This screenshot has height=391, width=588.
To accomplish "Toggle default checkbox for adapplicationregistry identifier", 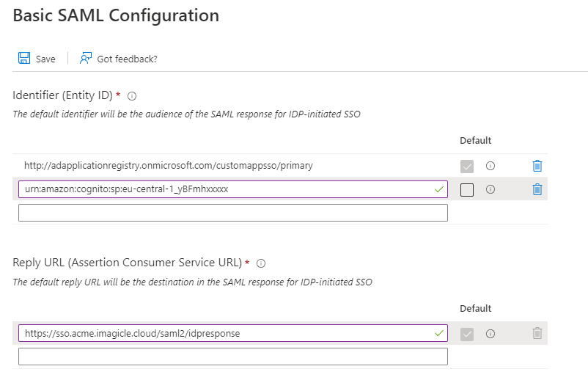I will (x=467, y=167).
